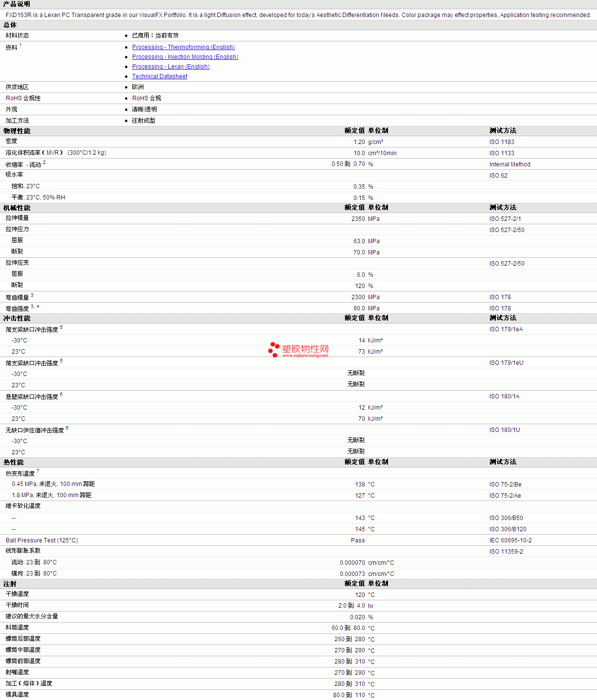Open the Processing - Lexan (English) link
Image resolution: width=597 pixels, height=700 pixels.
click(171, 67)
